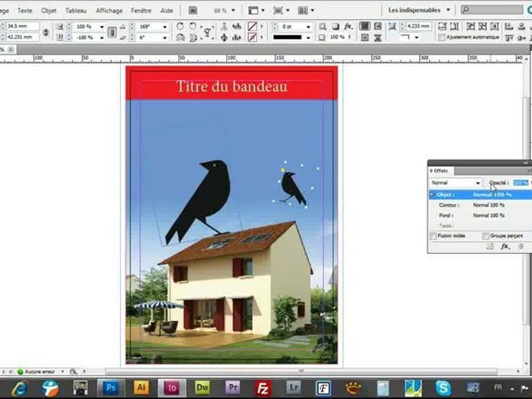Enable Ajustement automatique checkbox
This screenshot has width=532, height=399.
pos(442,37)
